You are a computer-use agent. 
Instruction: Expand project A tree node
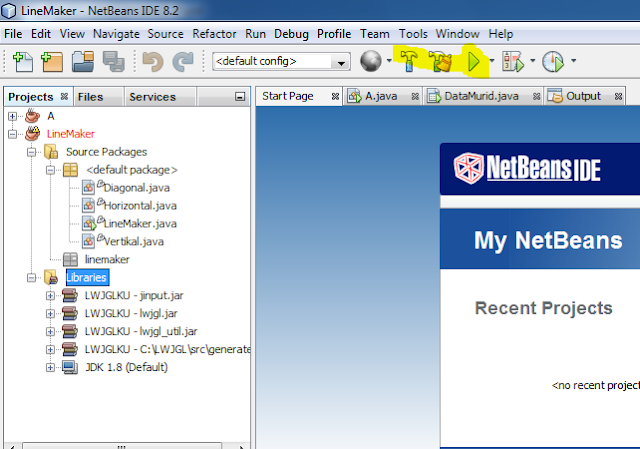[x=12, y=116]
